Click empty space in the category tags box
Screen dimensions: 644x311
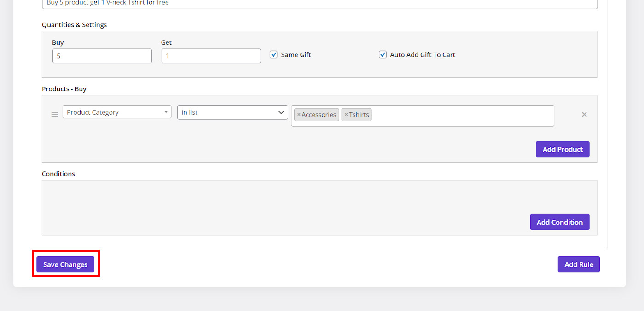[x=460, y=116]
